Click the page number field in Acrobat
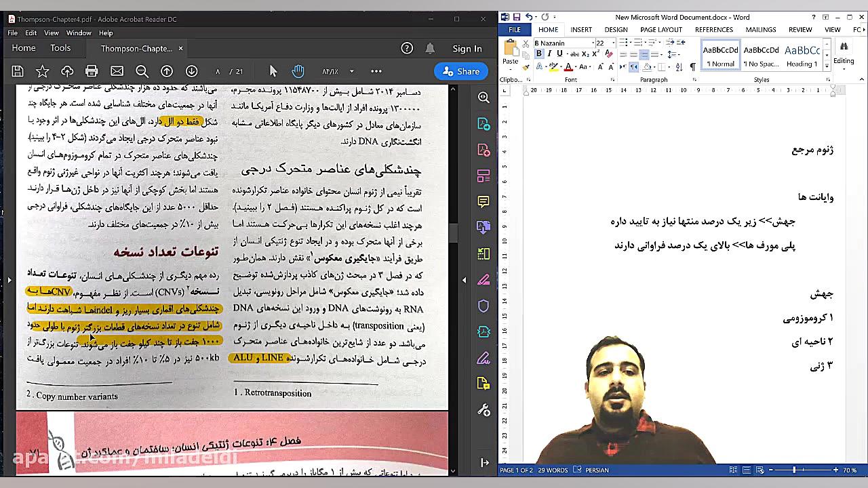The width and height of the screenshot is (868, 488). click(218, 71)
